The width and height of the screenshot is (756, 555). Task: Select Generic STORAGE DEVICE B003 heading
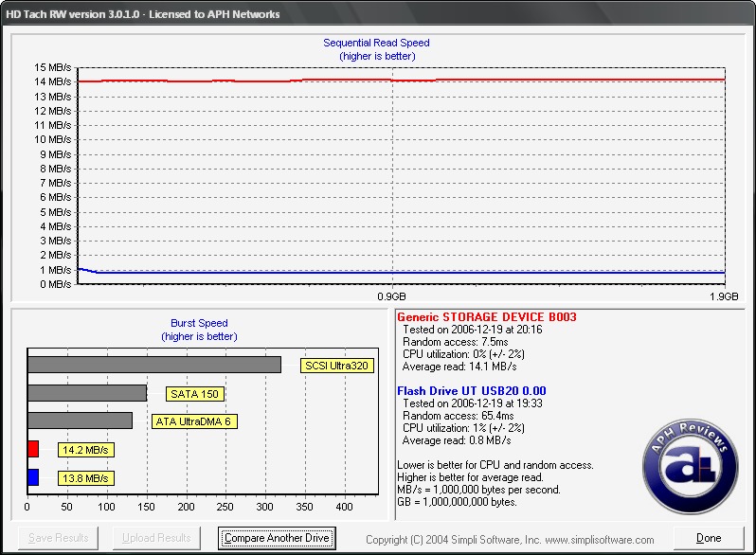pos(486,317)
